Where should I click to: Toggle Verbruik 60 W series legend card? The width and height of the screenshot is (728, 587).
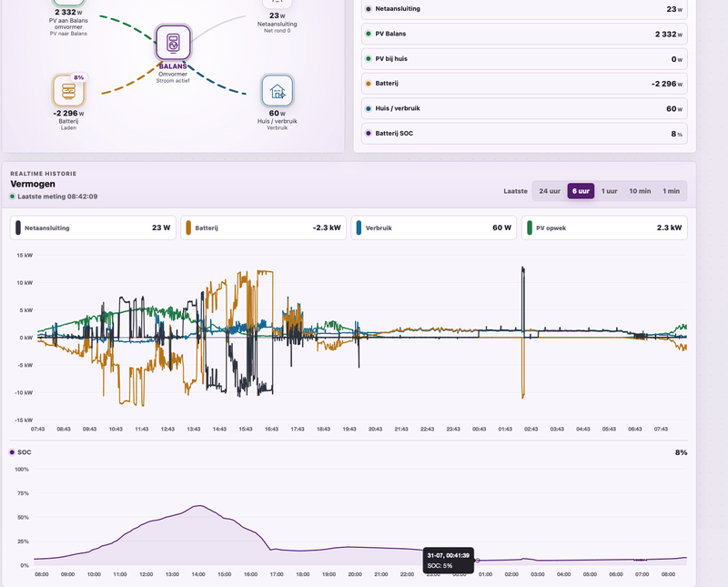(434, 228)
